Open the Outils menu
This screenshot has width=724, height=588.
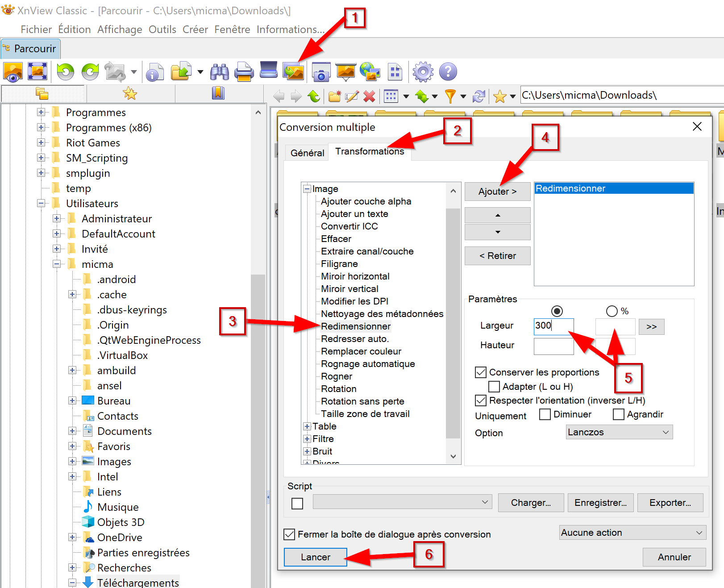[x=162, y=29]
